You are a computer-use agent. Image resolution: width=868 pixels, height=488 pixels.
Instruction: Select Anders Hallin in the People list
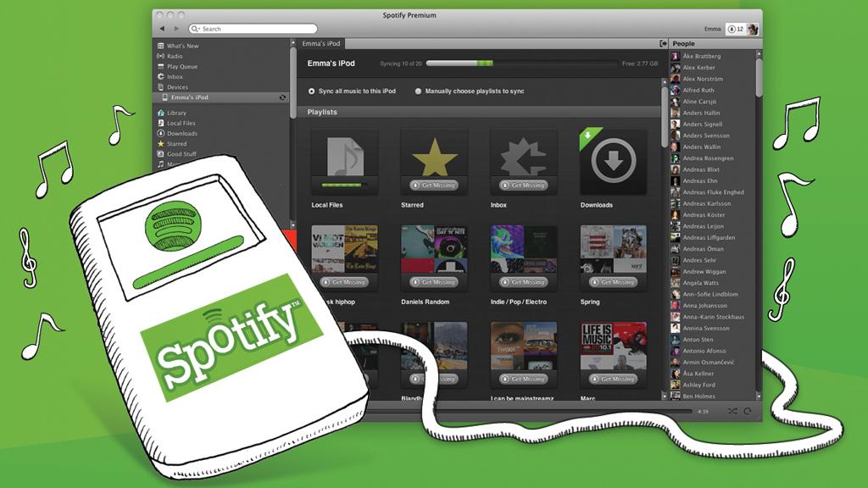click(701, 113)
